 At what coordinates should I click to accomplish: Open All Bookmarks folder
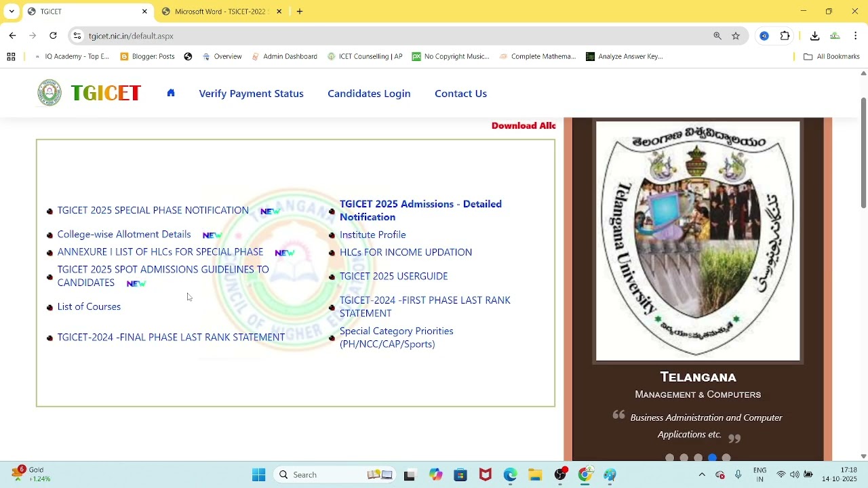pos(831,56)
